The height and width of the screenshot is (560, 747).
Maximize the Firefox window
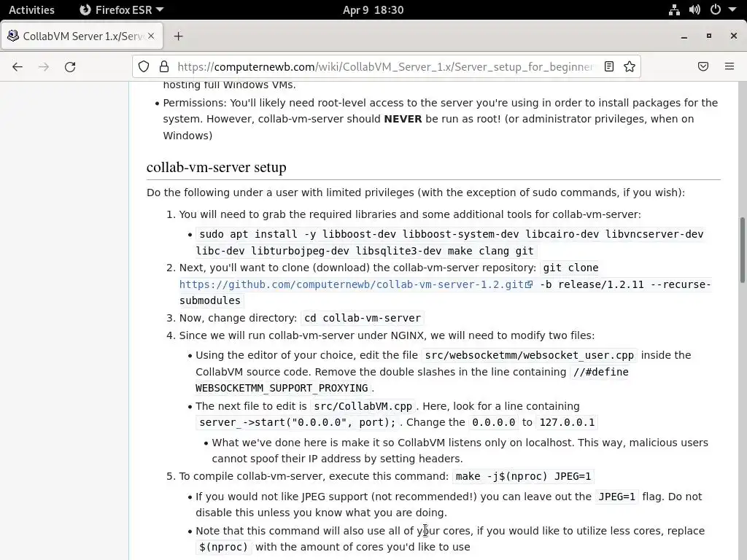(x=709, y=36)
